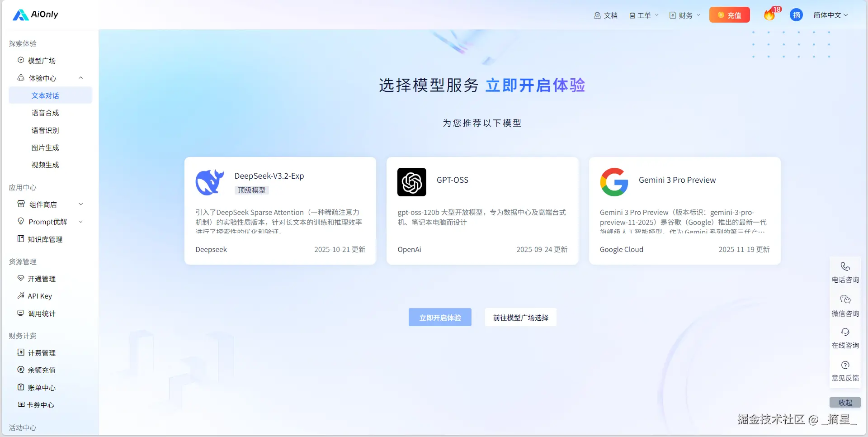The width and height of the screenshot is (868, 437).
Task: Click the 立即开启体验 button
Action: click(440, 318)
